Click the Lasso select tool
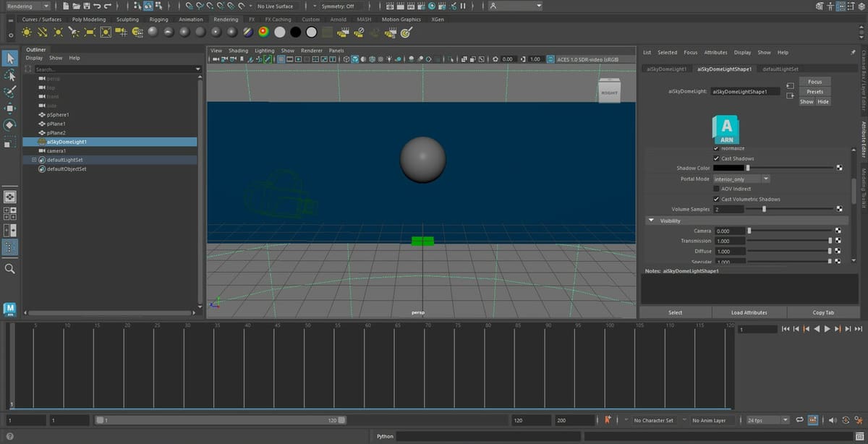868x444 pixels. pos(10,75)
